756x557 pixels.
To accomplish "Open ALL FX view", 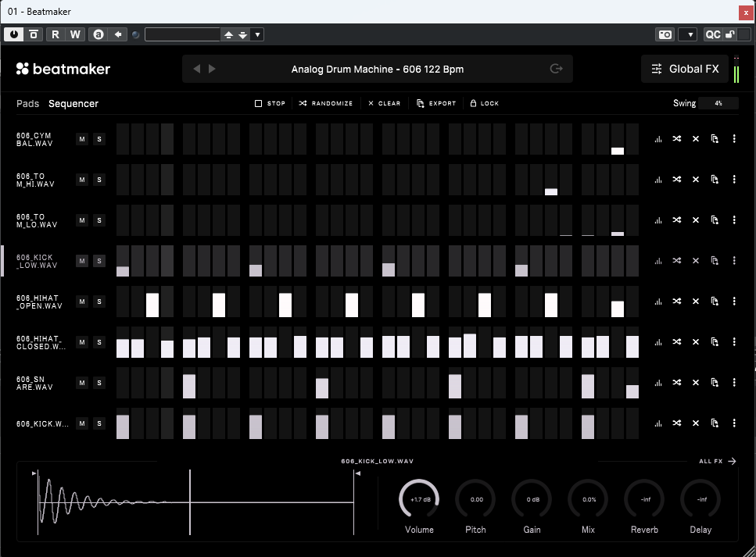I will (718, 461).
